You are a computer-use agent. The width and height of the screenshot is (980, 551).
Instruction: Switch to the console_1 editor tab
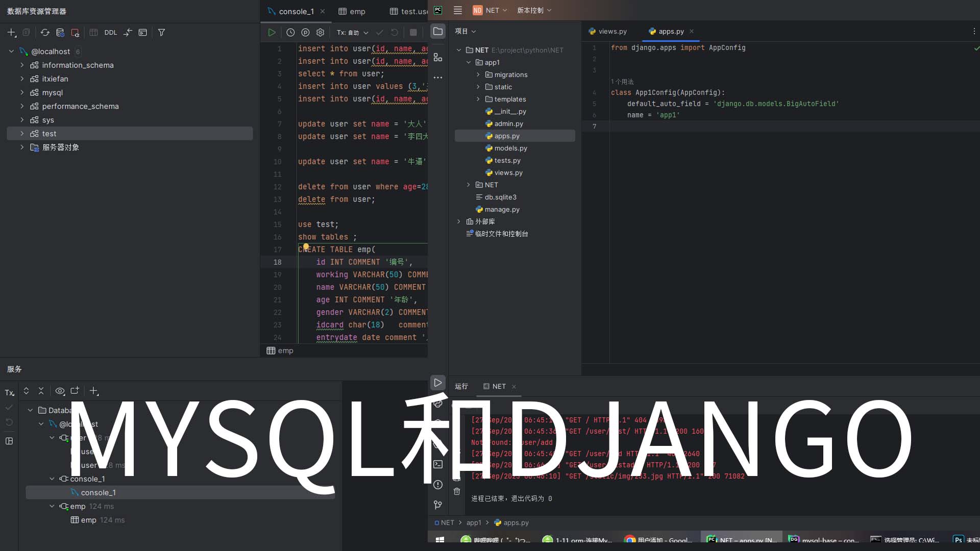(296, 11)
